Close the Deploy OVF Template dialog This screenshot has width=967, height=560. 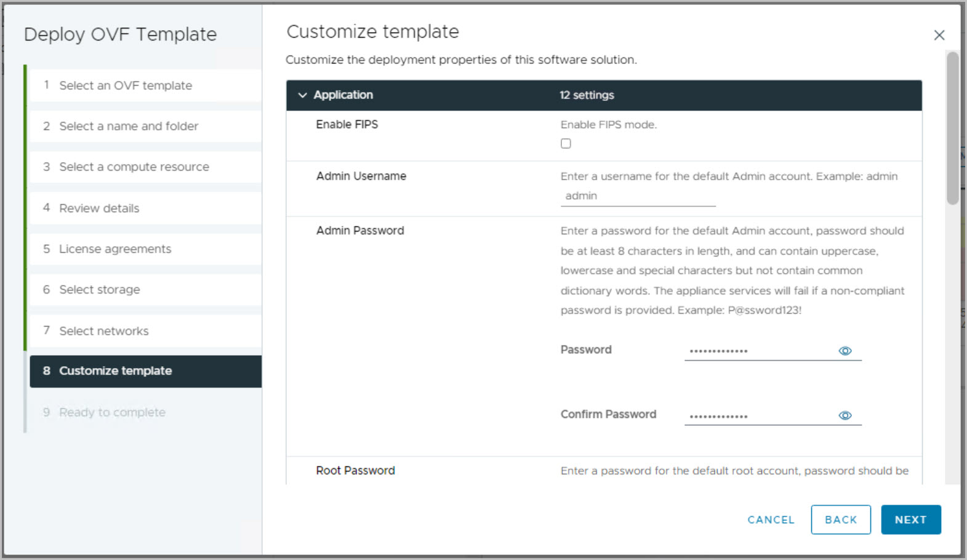pos(939,35)
